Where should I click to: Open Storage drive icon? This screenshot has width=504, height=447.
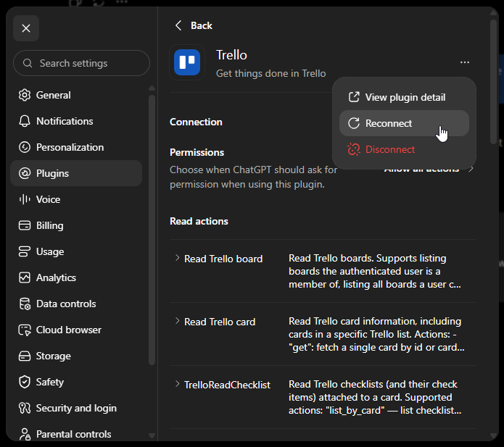(25, 356)
